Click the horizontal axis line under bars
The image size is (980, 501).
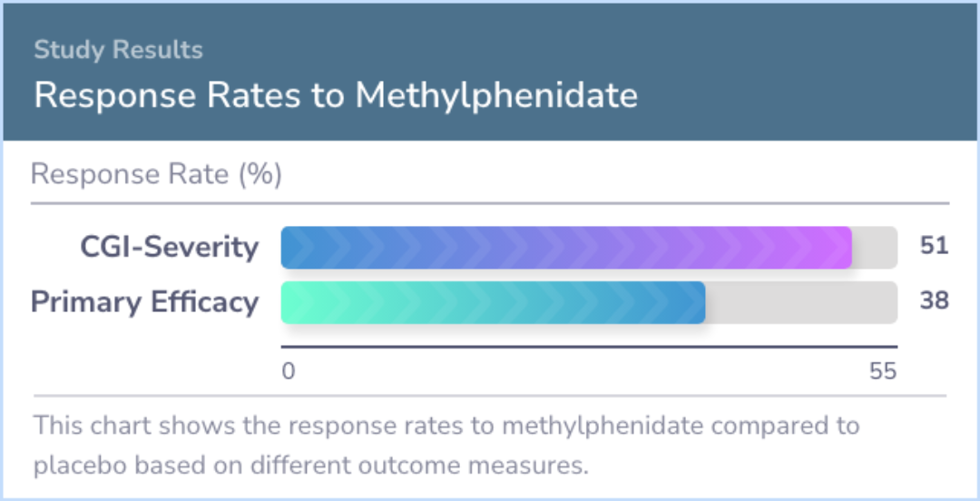[590, 346]
